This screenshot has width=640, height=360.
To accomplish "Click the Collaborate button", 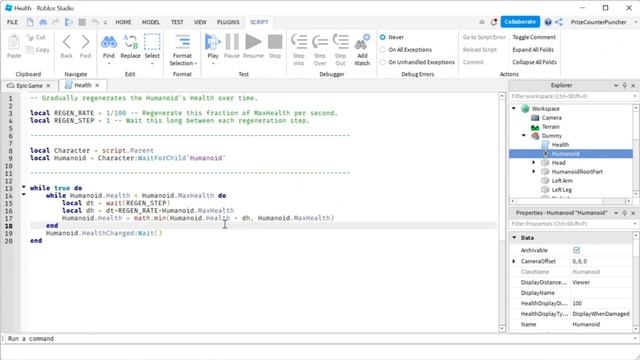I will 520,22.
